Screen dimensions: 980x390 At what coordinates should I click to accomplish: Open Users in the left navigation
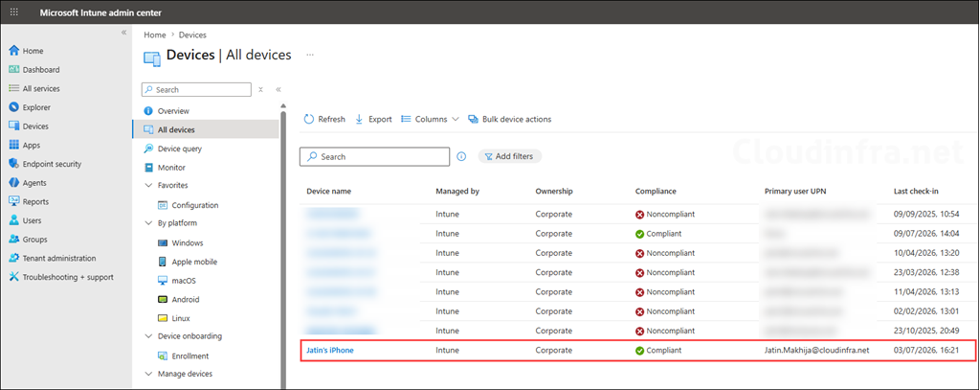32,220
